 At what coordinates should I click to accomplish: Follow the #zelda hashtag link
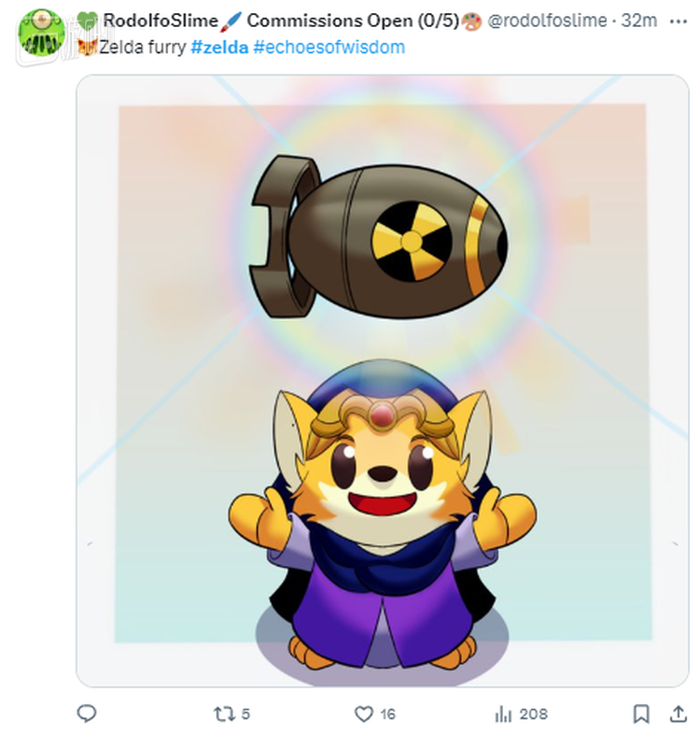click(219, 47)
